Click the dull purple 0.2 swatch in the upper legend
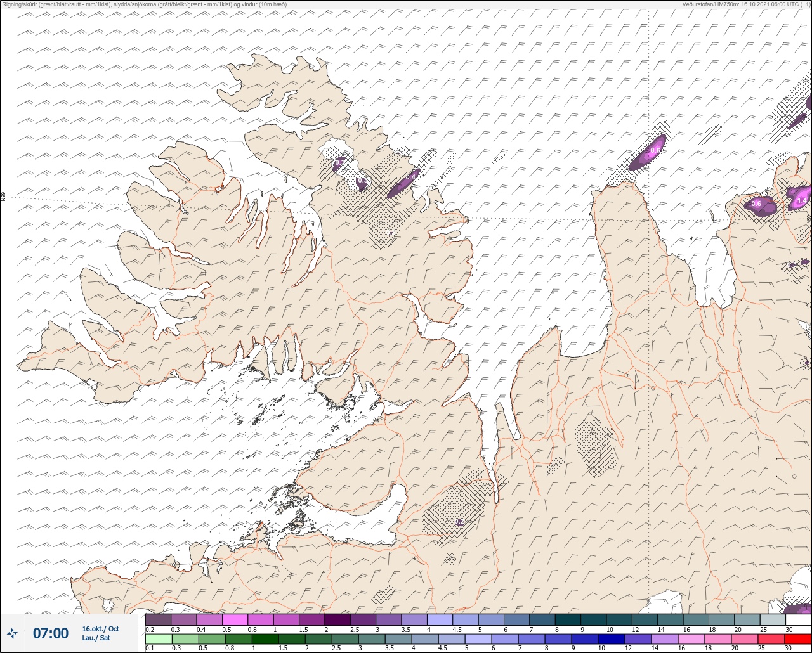This screenshot has width=812, height=653. pos(158,619)
